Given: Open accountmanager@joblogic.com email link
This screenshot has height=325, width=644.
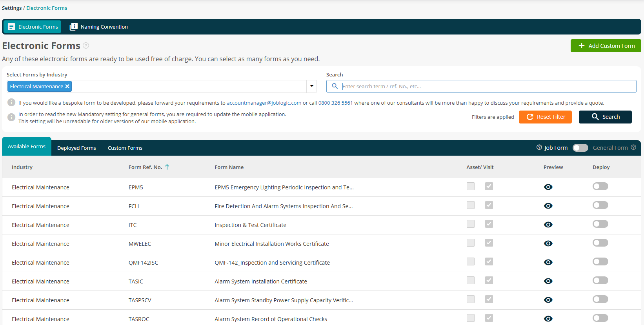Looking at the screenshot, I should click(264, 103).
